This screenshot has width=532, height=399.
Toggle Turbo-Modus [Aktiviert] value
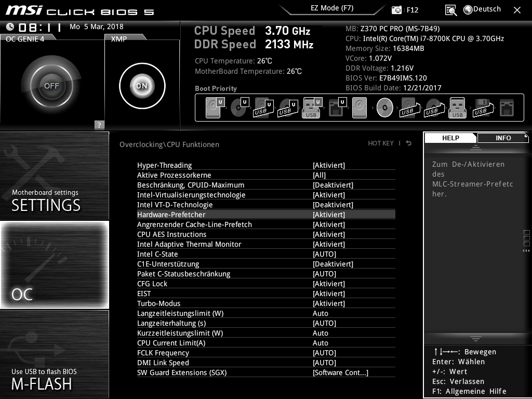click(x=329, y=303)
